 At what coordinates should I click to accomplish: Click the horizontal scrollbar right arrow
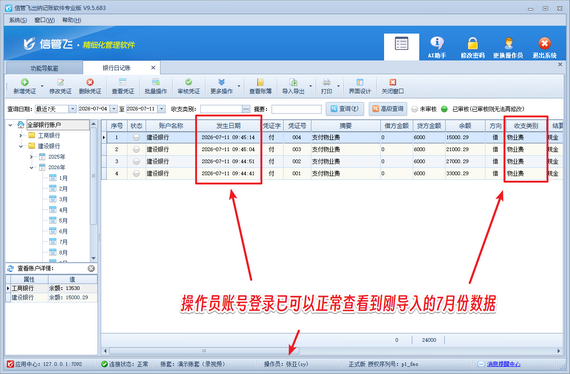(558, 351)
